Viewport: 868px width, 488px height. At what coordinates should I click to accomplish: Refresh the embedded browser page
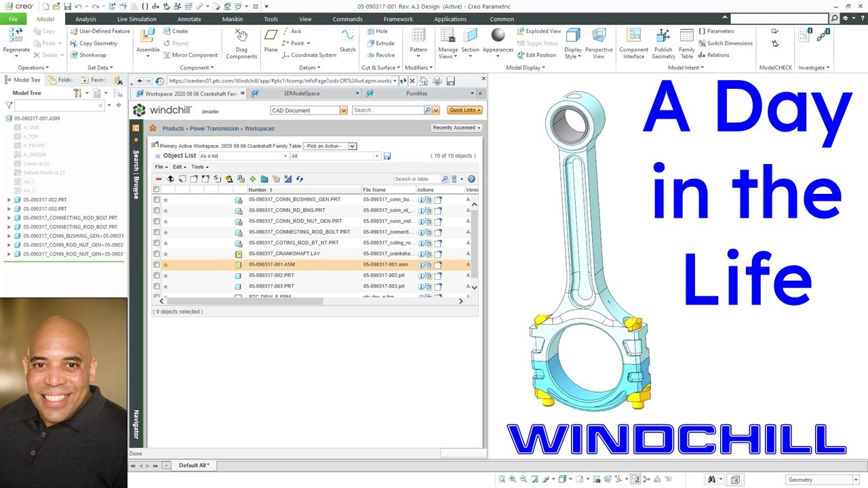tap(403, 81)
